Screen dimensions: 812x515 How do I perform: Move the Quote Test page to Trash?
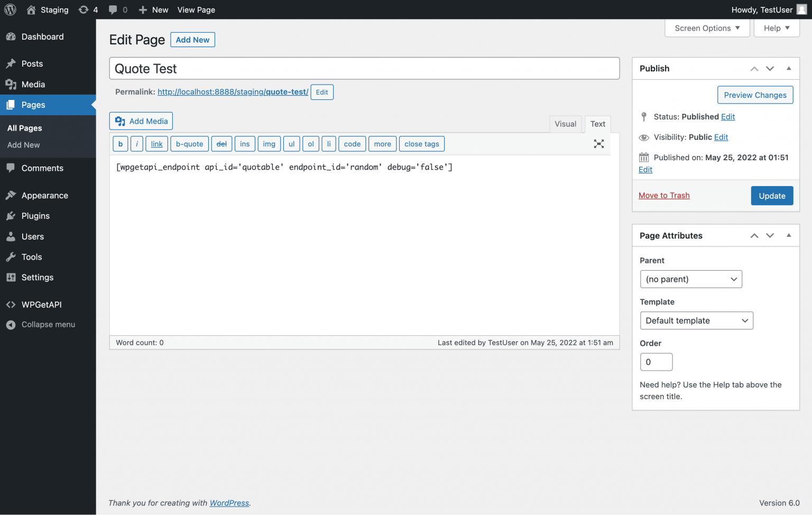click(x=664, y=195)
